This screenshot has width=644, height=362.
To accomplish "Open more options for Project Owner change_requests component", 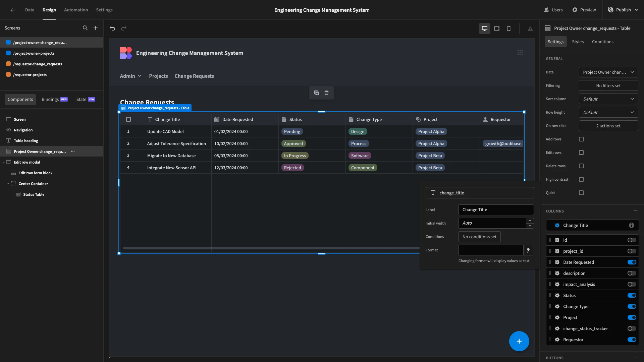I will [x=73, y=152].
